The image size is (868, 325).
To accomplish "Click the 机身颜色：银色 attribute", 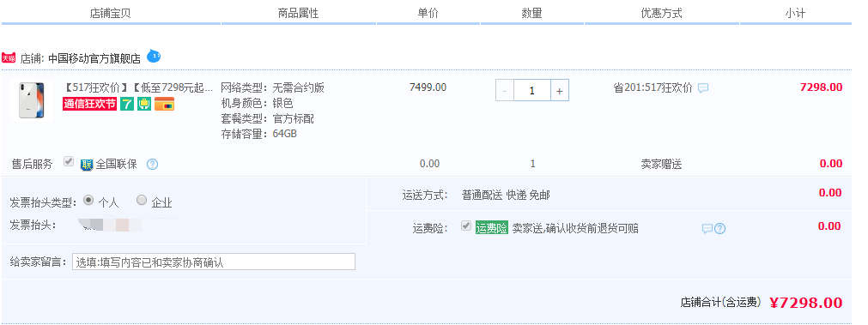I will (257, 103).
